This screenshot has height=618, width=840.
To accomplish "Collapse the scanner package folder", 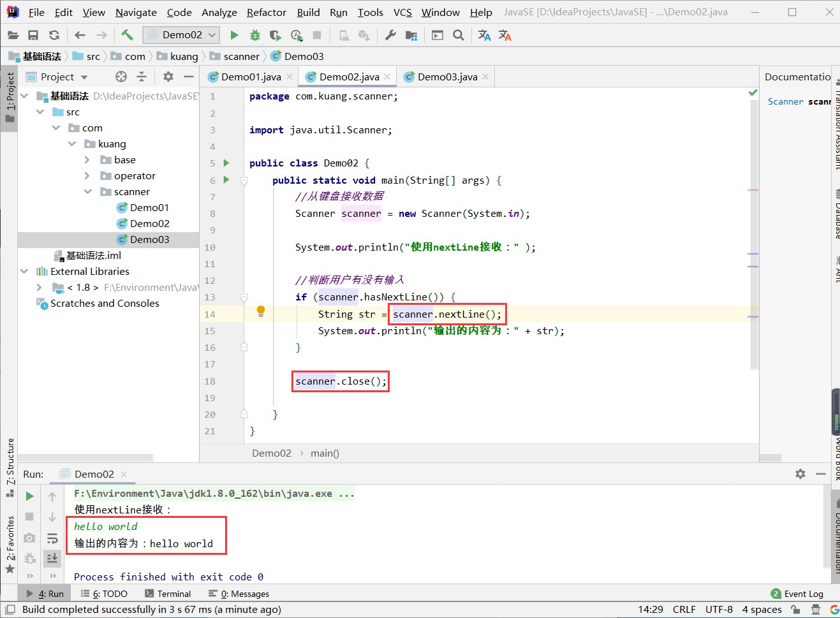I will coord(88,192).
